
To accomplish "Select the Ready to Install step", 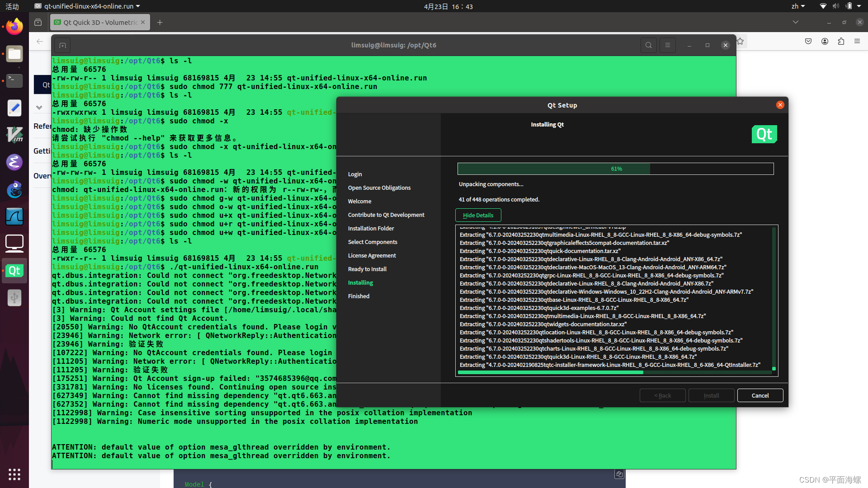I will point(367,269).
